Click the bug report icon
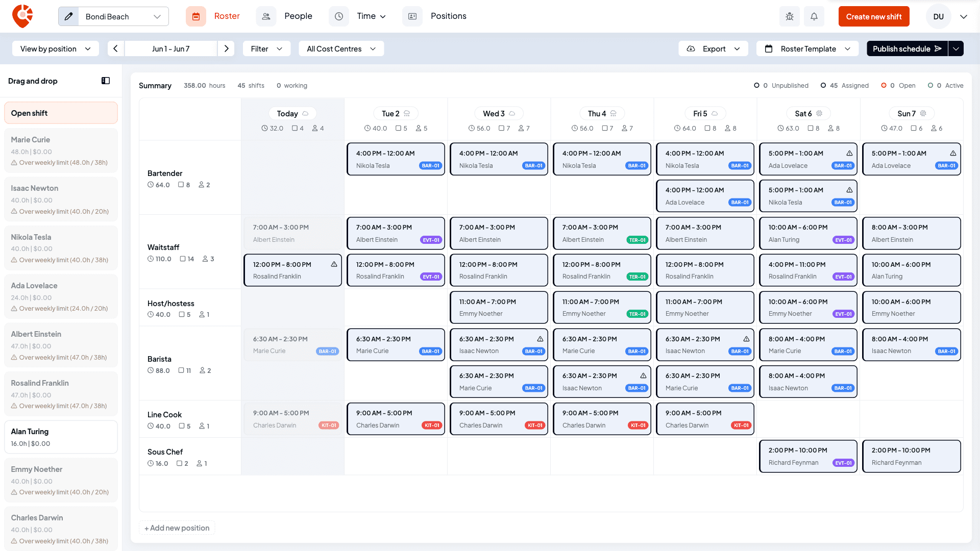The height and width of the screenshot is (551, 980). click(x=789, y=16)
